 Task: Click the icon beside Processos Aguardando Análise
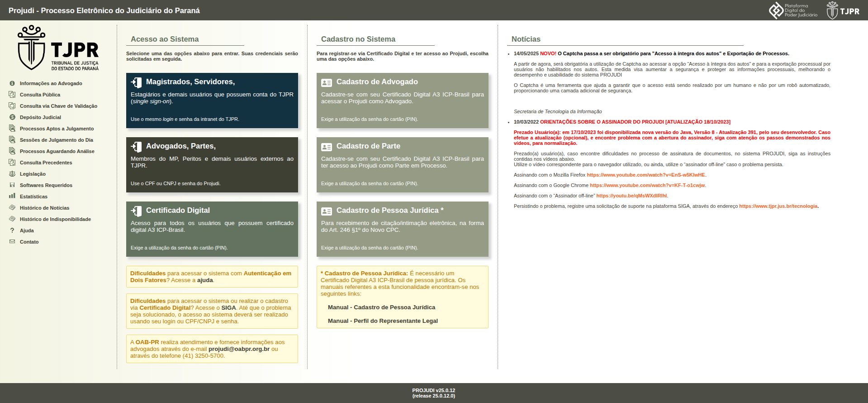click(x=12, y=151)
